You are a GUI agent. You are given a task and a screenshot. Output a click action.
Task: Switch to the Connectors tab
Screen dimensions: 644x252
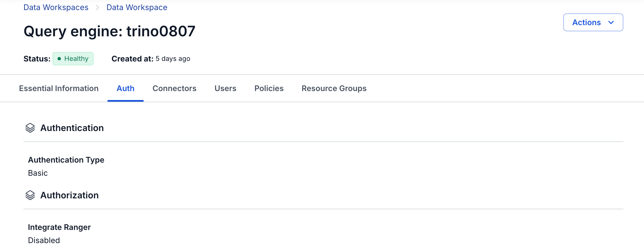[x=175, y=88]
